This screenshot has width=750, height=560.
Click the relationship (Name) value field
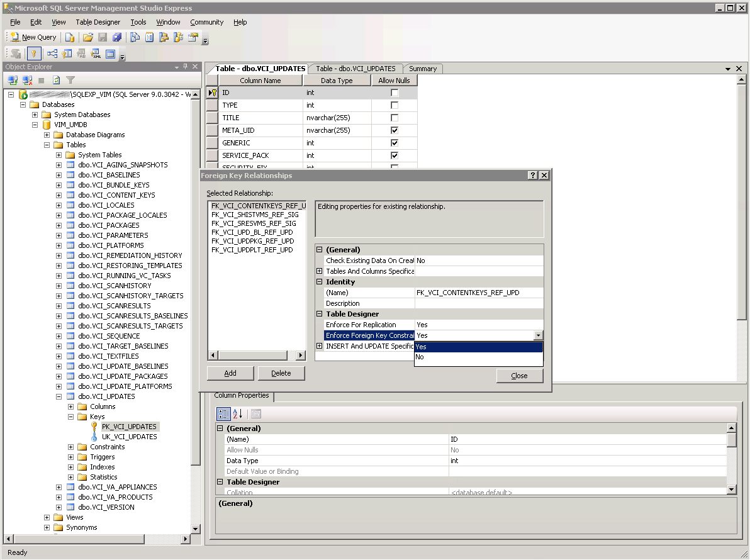(x=479, y=293)
